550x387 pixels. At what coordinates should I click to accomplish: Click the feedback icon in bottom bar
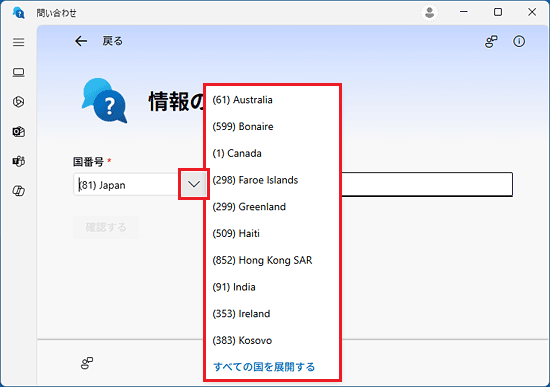pos(87,363)
